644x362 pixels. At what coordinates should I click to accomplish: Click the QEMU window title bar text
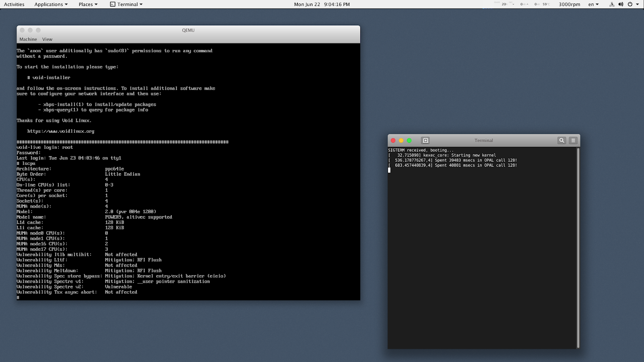(x=188, y=30)
